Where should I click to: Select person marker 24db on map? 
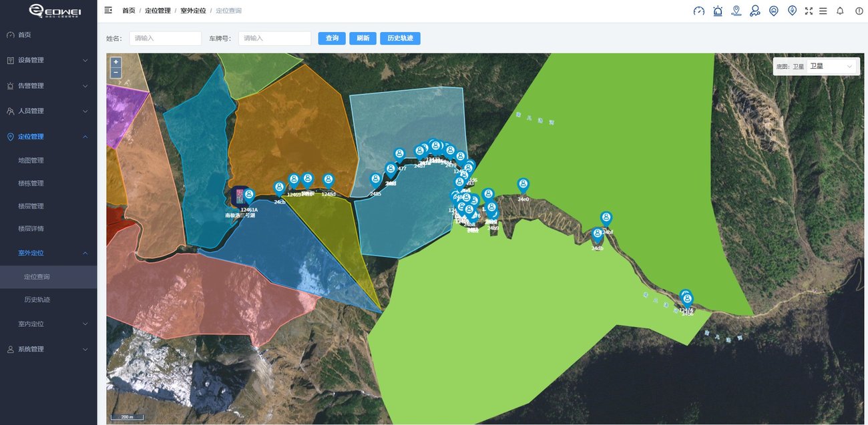[x=598, y=235]
